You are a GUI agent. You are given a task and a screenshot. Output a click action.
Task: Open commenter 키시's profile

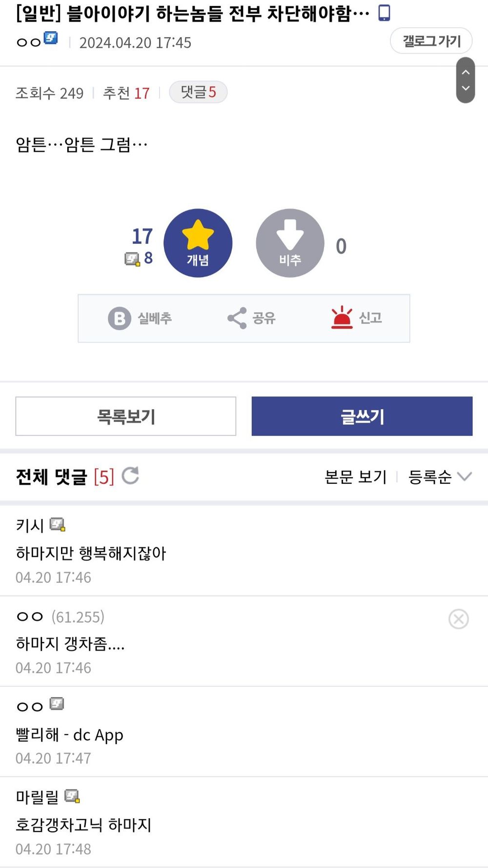click(x=30, y=525)
